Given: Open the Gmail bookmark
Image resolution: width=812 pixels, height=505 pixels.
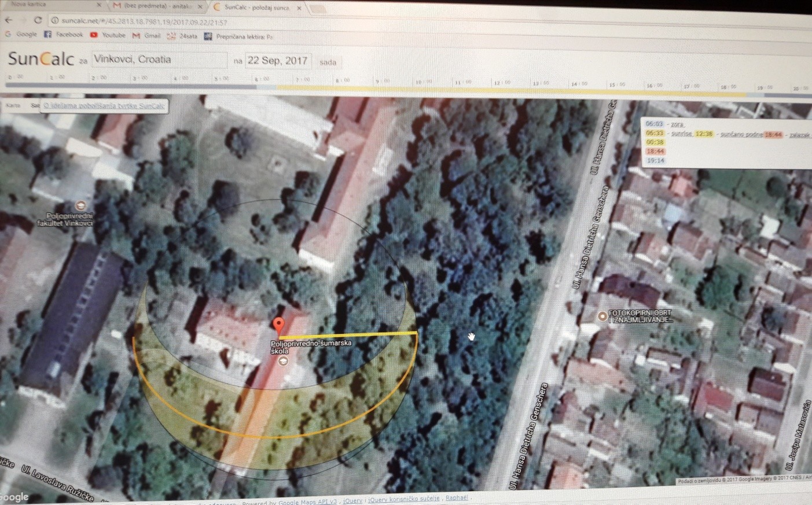Looking at the screenshot, I should (146, 36).
